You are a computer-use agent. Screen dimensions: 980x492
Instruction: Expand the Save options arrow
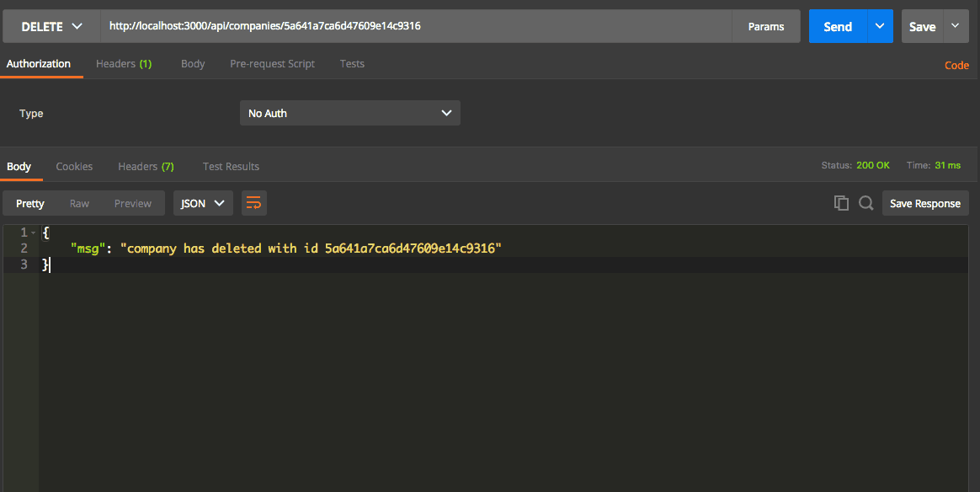coord(956,26)
